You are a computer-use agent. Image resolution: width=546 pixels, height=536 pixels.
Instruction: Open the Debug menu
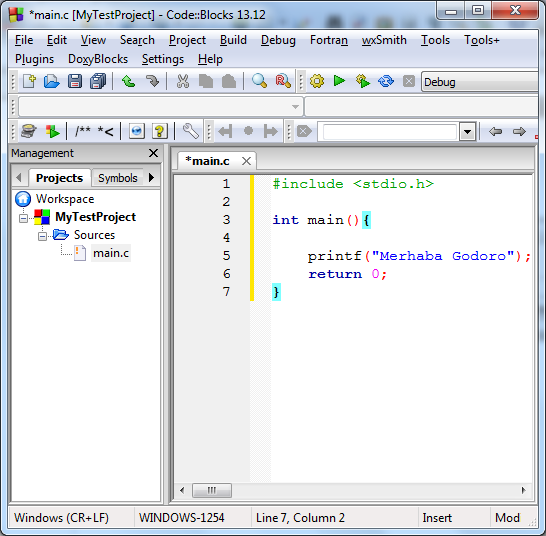point(278,40)
